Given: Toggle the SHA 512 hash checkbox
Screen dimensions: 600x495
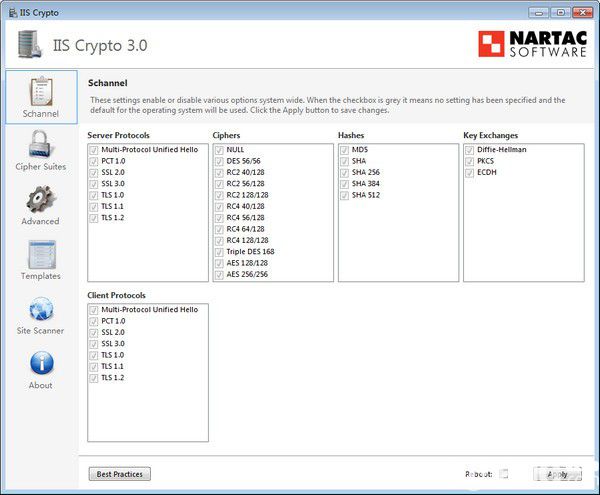Looking at the screenshot, I should point(344,195).
